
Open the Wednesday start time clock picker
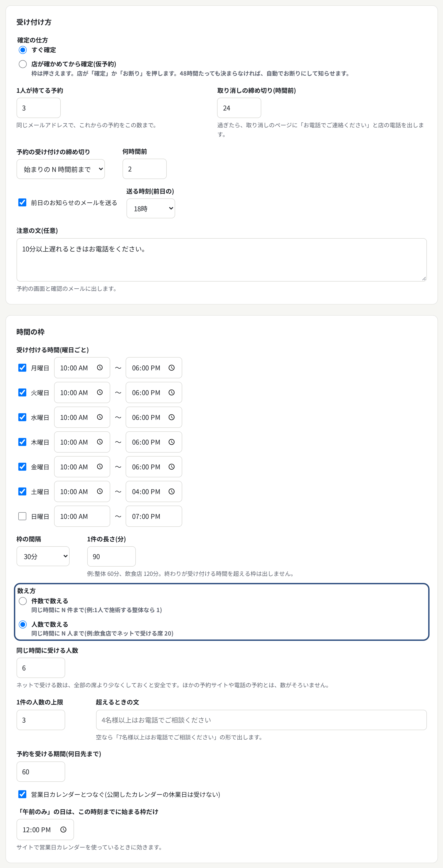click(100, 417)
